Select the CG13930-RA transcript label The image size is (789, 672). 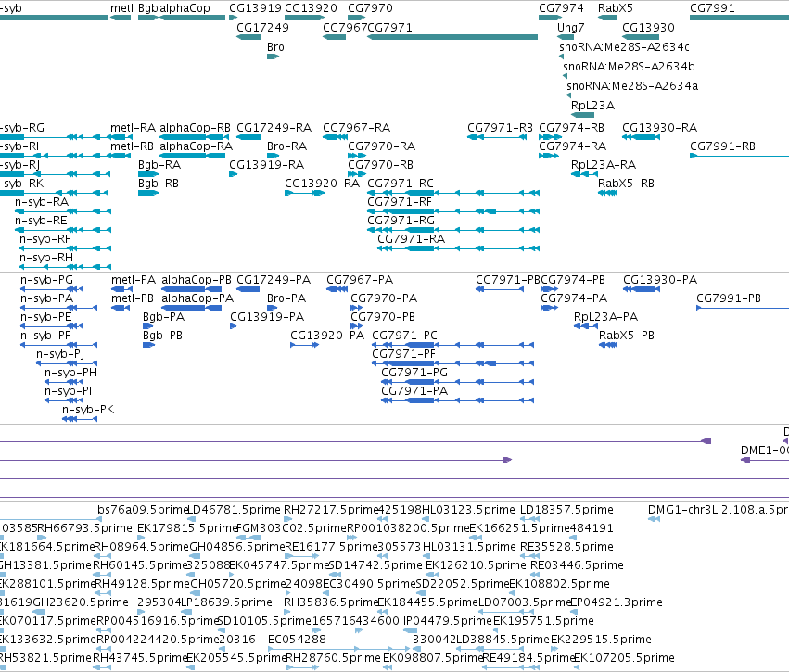pyautogui.click(x=660, y=128)
